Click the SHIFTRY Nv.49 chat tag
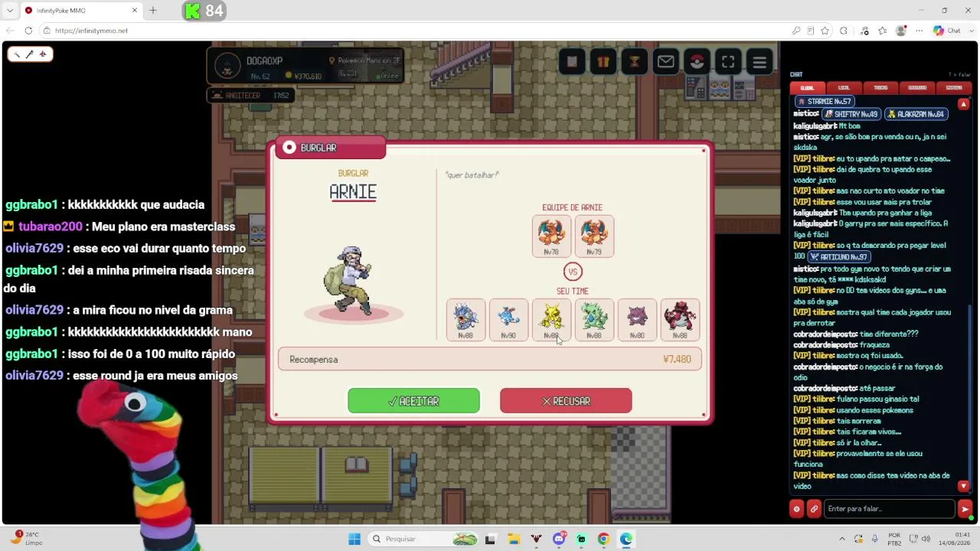Image resolution: width=980 pixels, height=551 pixels. pyautogui.click(x=851, y=114)
